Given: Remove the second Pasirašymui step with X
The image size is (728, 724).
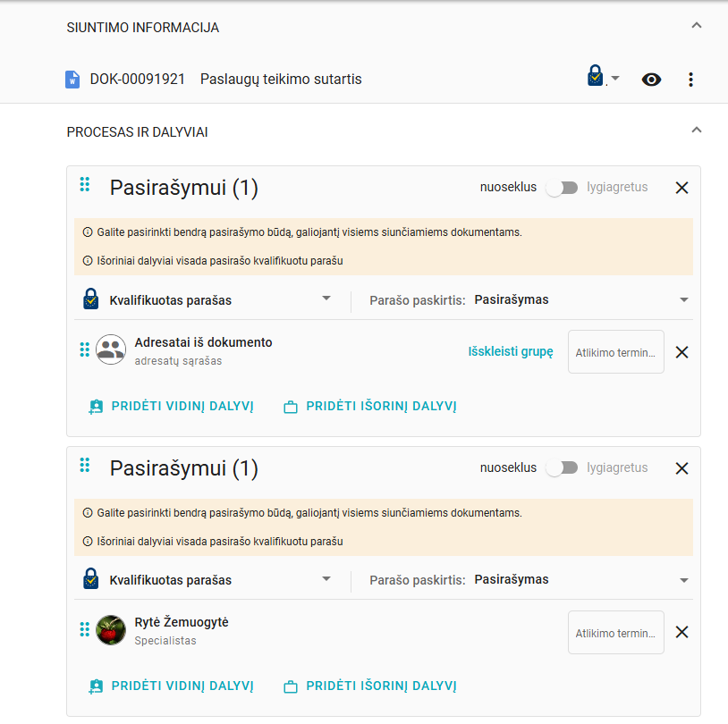Looking at the screenshot, I should pyautogui.click(x=681, y=467).
